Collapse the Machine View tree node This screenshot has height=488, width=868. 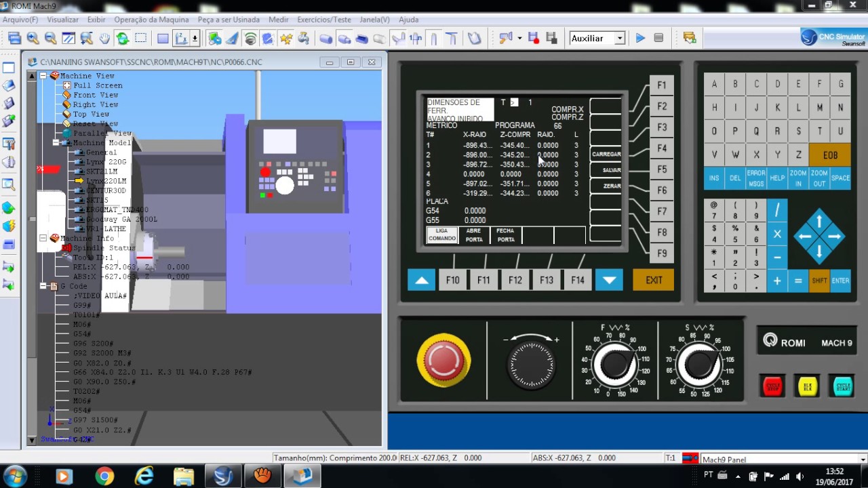[x=43, y=76]
